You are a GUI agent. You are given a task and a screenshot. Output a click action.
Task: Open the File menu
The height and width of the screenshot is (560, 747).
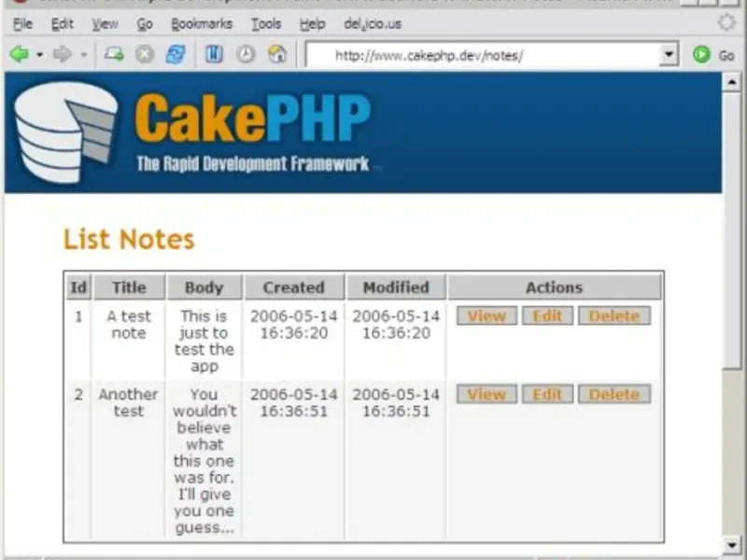click(22, 24)
